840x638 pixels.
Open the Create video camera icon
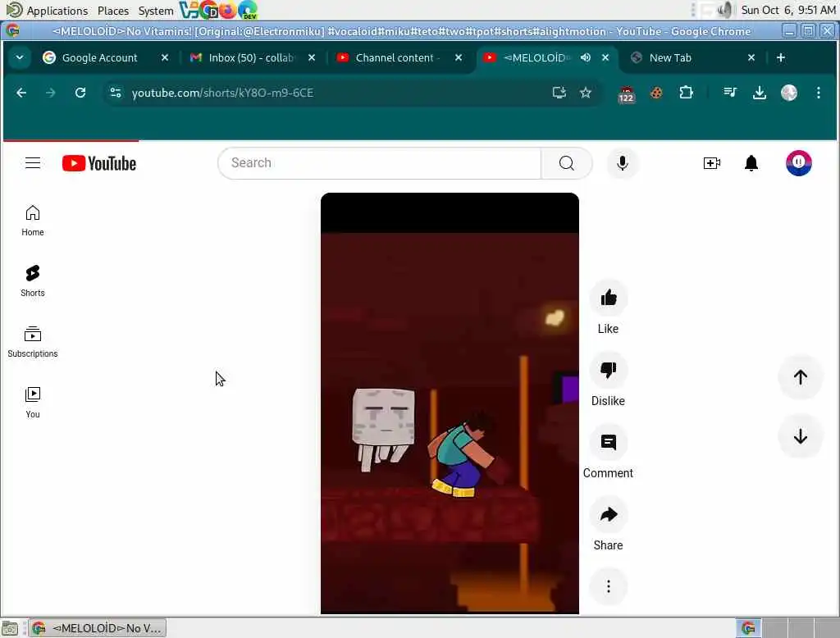point(711,163)
